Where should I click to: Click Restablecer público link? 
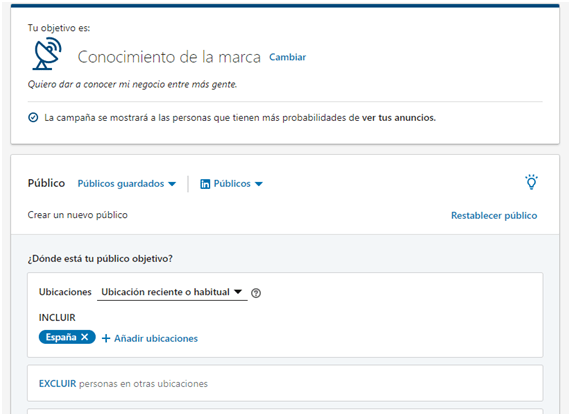pos(494,216)
